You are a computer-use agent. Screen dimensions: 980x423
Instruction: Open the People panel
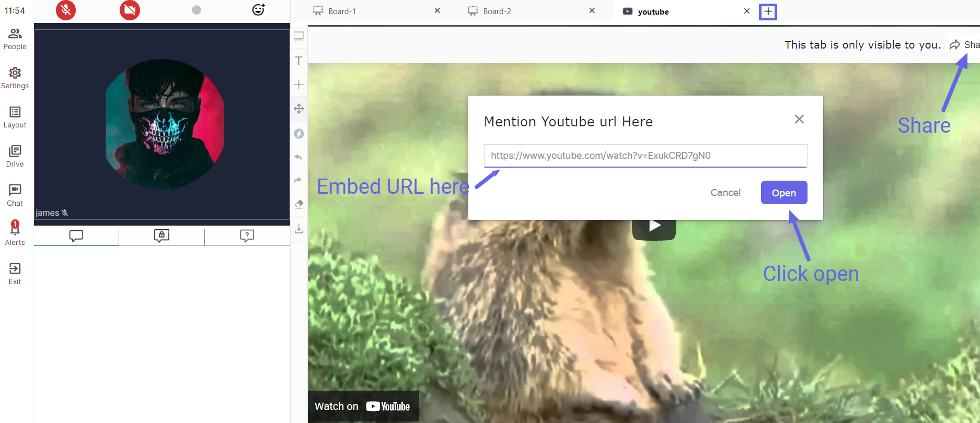pyautogui.click(x=15, y=39)
